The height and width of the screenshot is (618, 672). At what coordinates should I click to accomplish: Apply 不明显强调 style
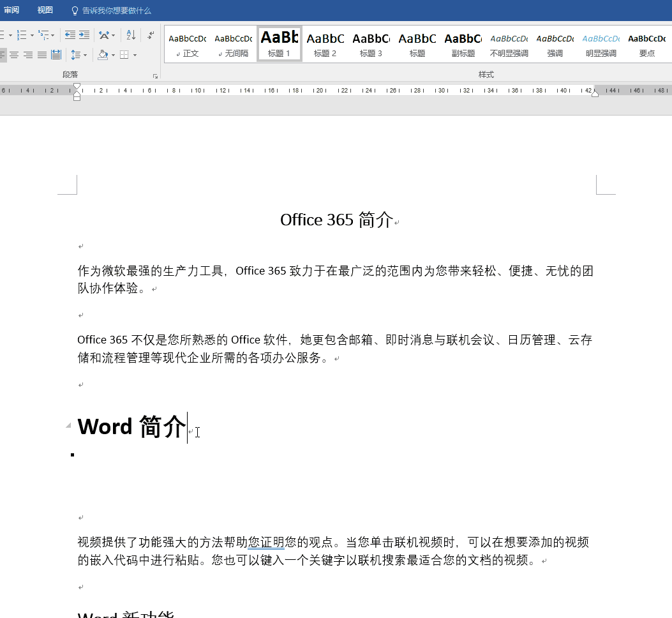click(x=509, y=44)
